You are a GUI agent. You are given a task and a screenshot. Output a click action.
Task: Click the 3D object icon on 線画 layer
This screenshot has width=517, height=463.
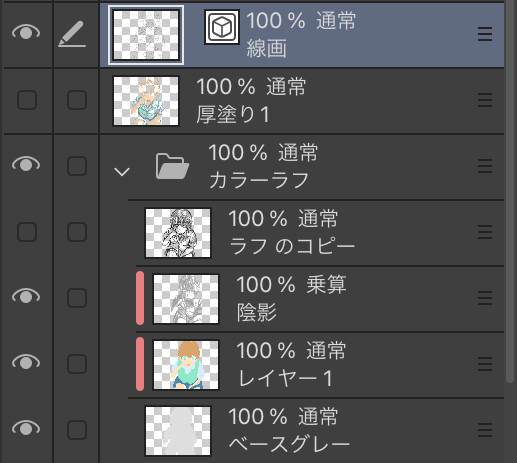click(222, 27)
